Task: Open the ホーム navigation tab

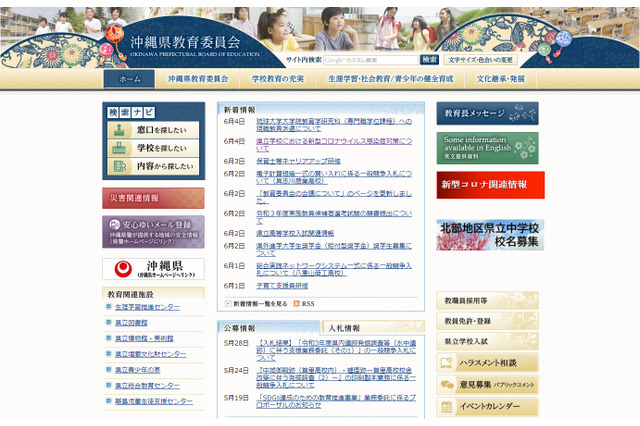Action: click(x=129, y=79)
